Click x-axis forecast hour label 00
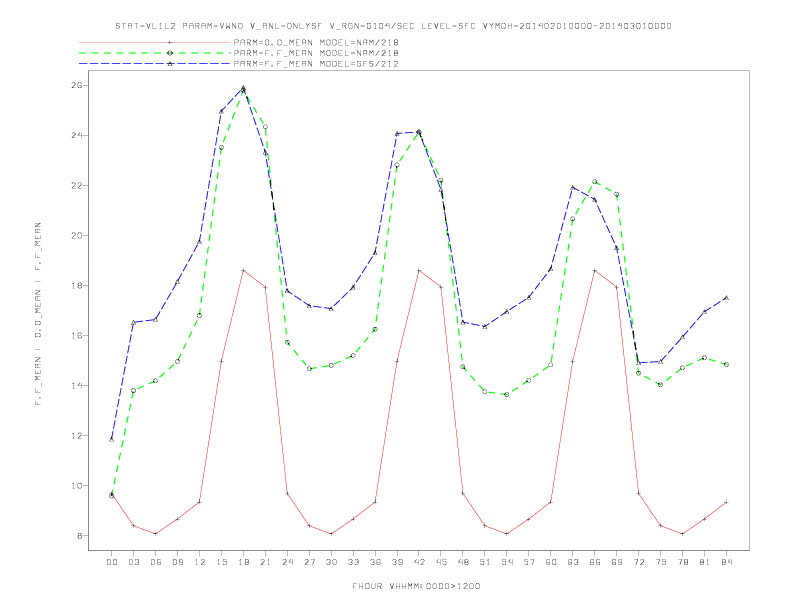This screenshot has width=792, height=612. [x=112, y=562]
